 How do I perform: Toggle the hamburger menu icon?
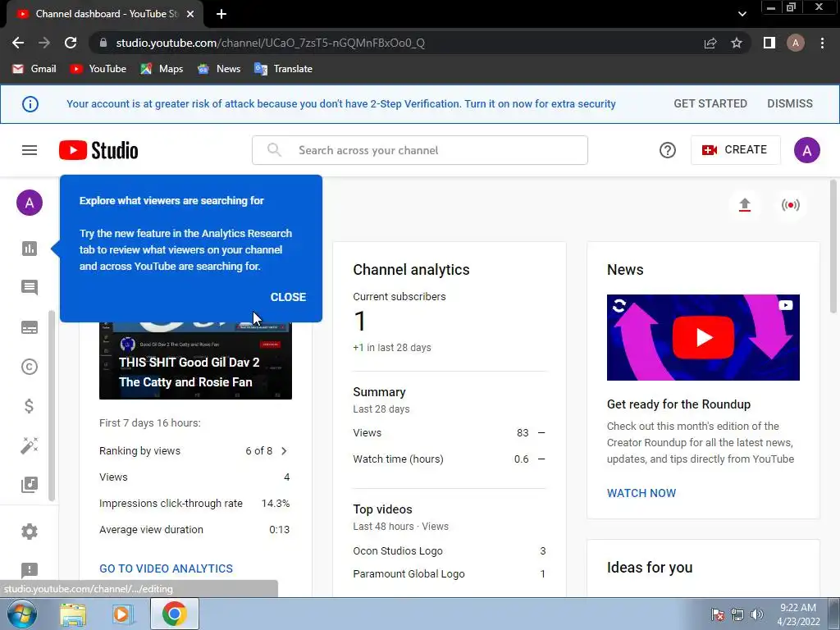click(x=30, y=151)
